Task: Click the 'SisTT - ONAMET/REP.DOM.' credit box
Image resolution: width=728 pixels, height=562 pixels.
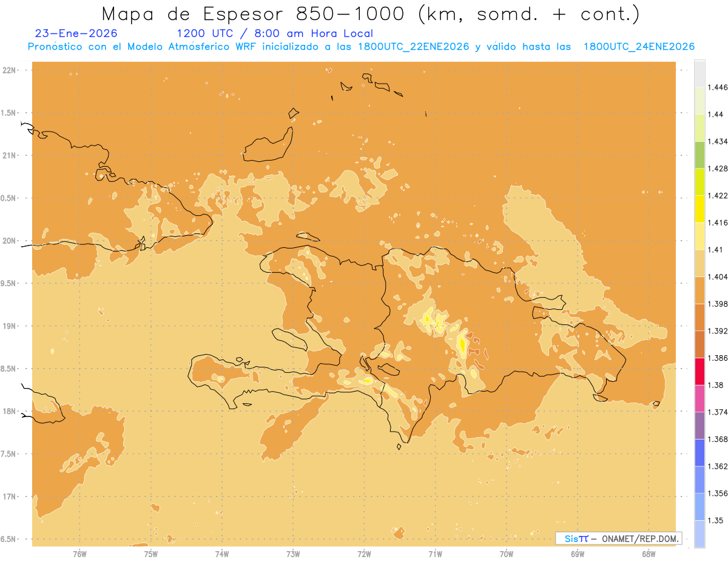Action: 619,538
